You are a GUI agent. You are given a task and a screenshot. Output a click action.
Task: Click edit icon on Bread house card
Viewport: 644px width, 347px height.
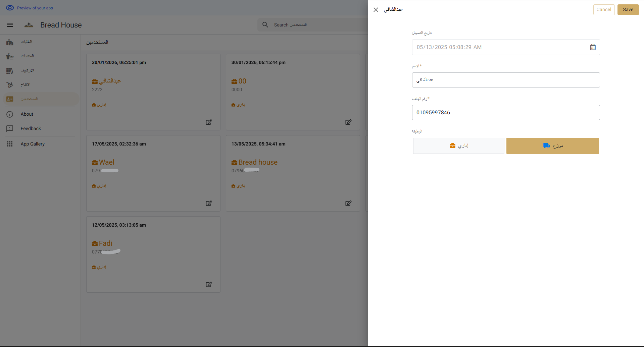(348, 203)
